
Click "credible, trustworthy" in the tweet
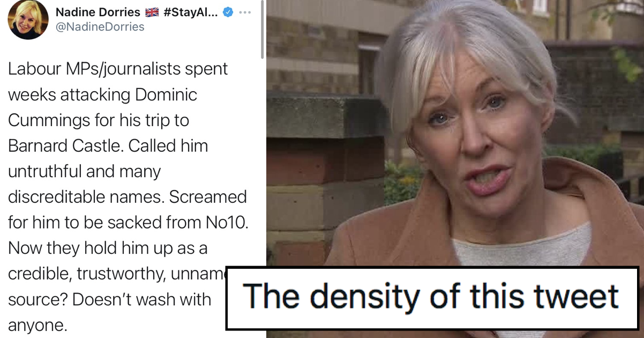point(84,274)
